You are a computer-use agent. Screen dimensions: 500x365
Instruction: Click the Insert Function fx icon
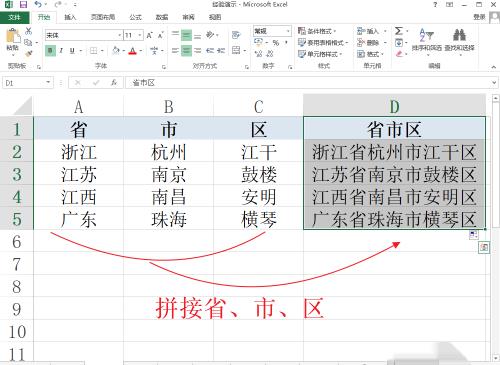coord(114,82)
